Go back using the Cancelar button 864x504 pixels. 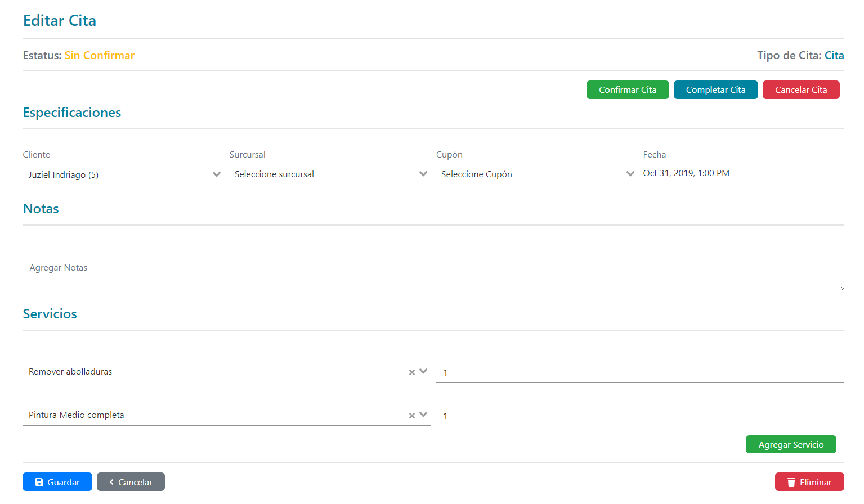tap(131, 482)
